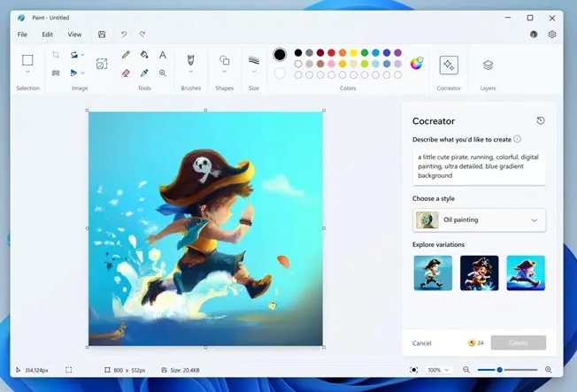Viewport: 577px width, 392px height.
Task: Open the Cocreator history icon
Action: coord(540,120)
